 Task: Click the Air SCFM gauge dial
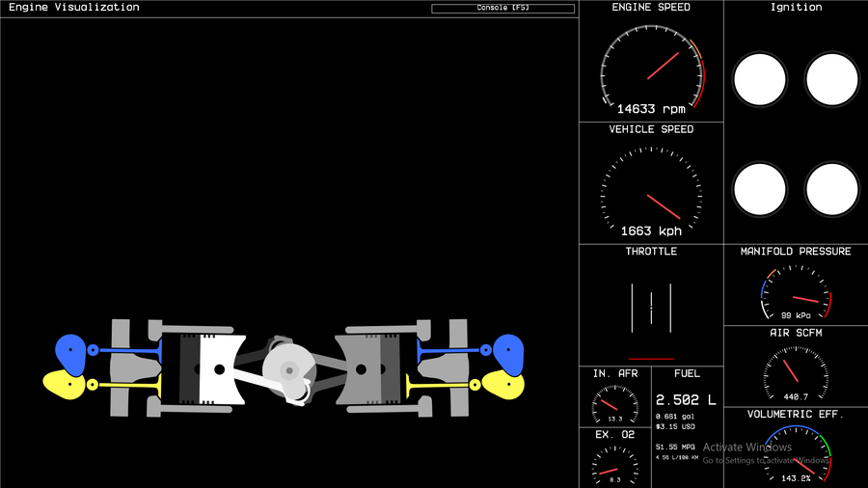pyautogui.click(x=796, y=374)
